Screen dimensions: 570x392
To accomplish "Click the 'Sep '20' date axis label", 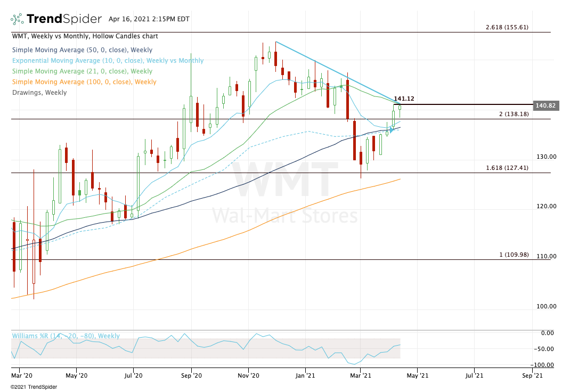I will [191, 375].
